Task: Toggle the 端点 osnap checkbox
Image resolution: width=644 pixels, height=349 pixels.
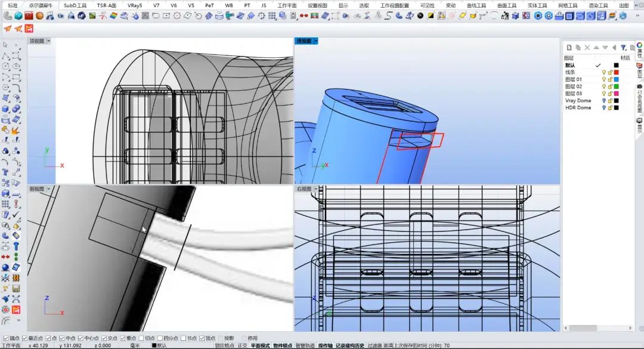Action: tap(5, 338)
